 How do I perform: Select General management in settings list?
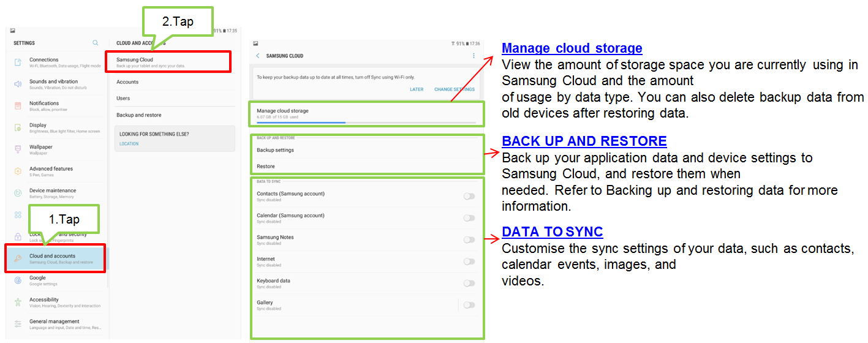pos(58,323)
